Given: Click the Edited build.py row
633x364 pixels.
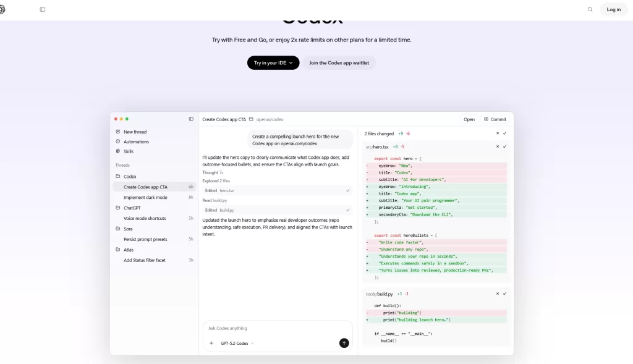Looking at the screenshot, I should tap(277, 210).
